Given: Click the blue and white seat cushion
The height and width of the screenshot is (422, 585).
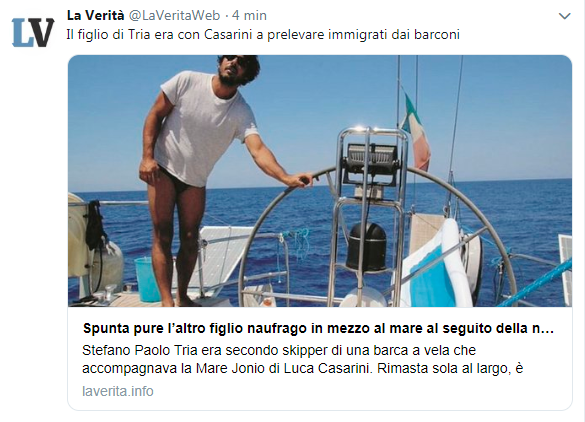Looking at the screenshot, I should click(x=435, y=267).
